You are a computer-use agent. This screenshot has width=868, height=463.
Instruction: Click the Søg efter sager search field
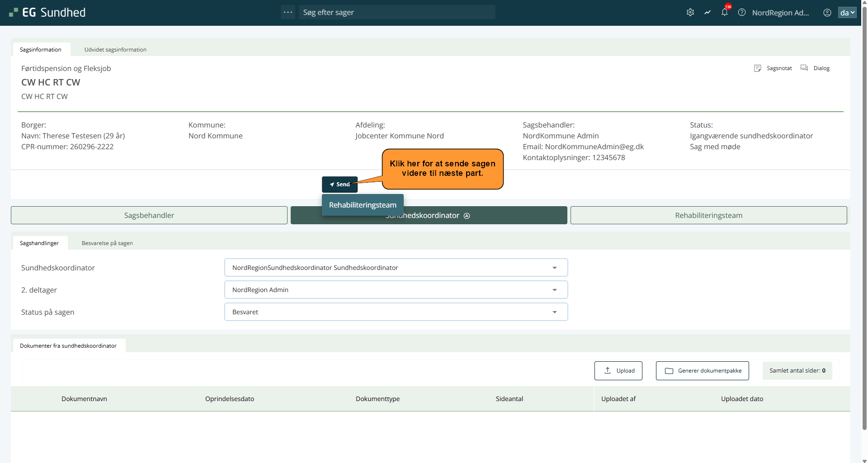click(x=396, y=13)
